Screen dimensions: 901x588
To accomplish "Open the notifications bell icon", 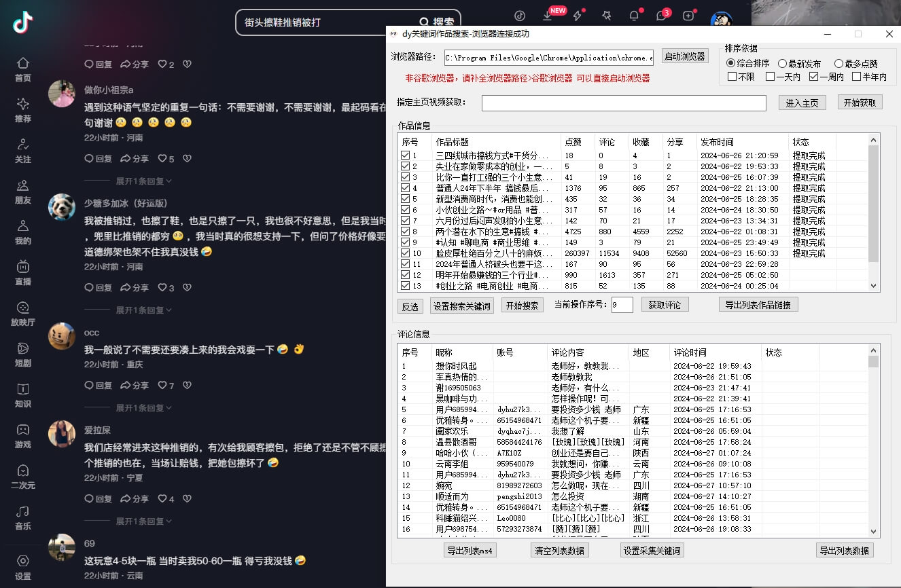I will [633, 15].
